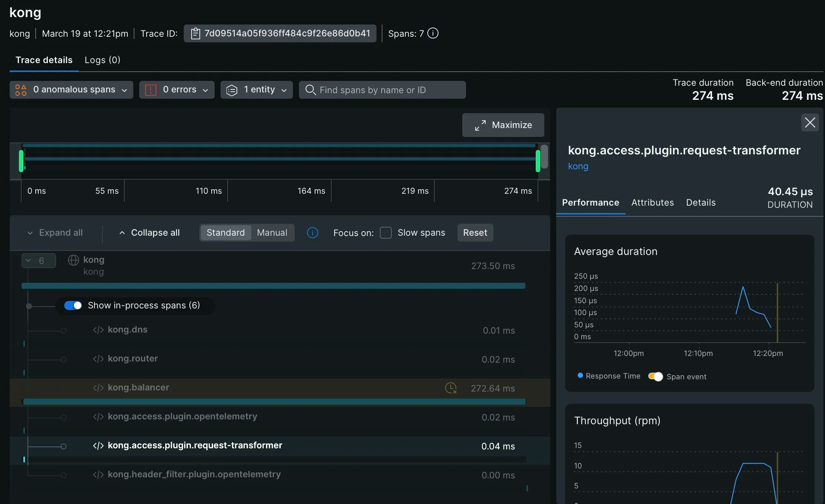Click the code icon for kong.dns span
The width and height of the screenshot is (825, 504).
pyautogui.click(x=98, y=330)
